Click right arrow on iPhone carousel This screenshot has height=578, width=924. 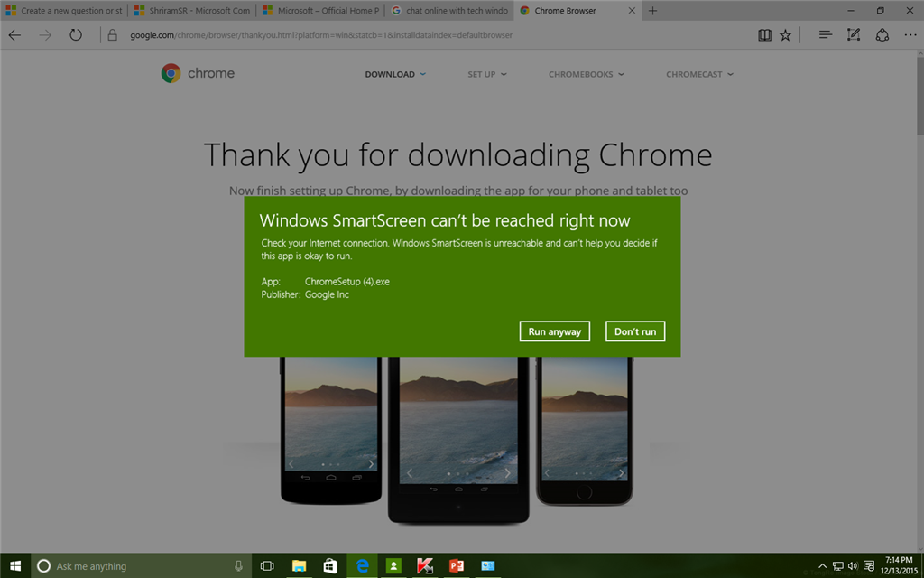[622, 473]
